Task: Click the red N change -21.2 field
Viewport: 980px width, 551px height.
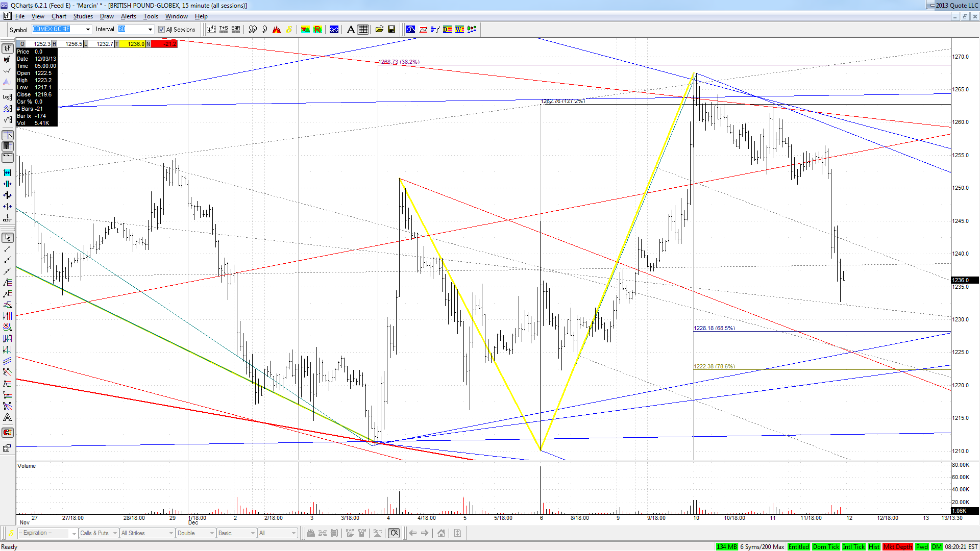Action: click(x=164, y=44)
